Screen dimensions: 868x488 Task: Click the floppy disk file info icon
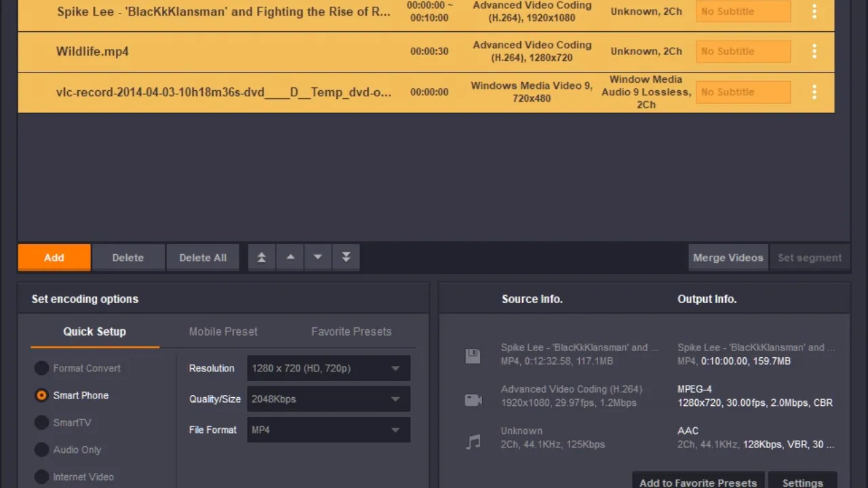[x=473, y=356]
